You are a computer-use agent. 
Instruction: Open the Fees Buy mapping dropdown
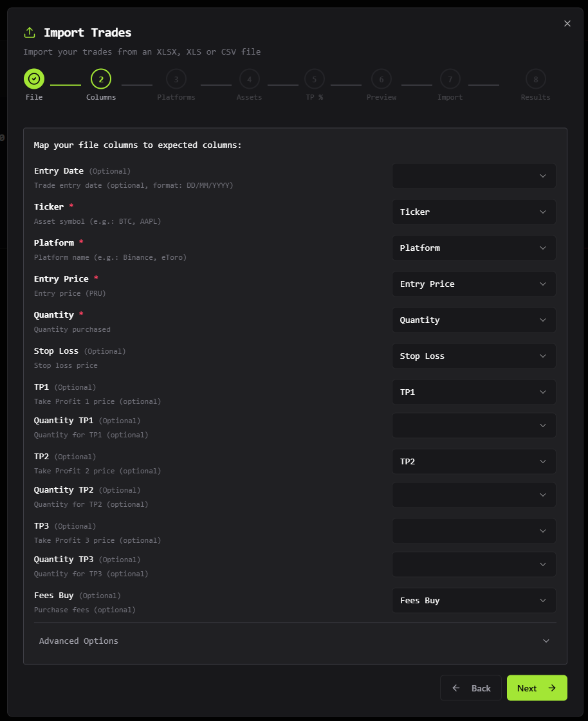(x=473, y=600)
